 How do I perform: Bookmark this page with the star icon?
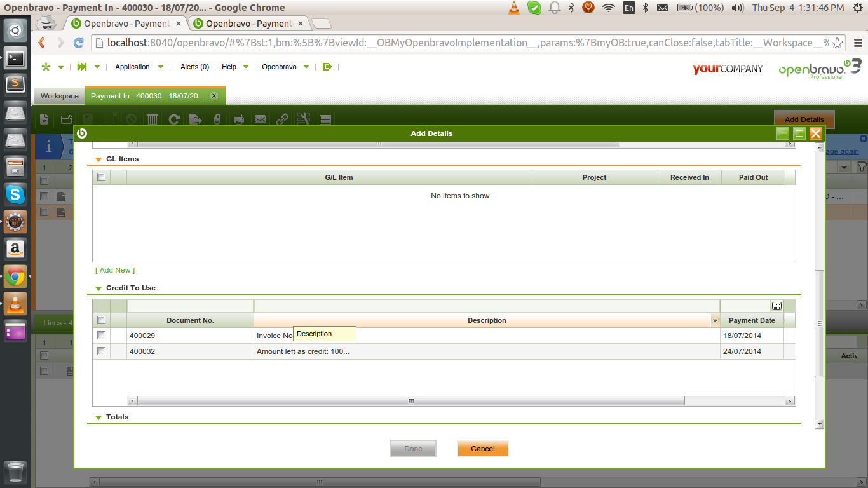[837, 43]
